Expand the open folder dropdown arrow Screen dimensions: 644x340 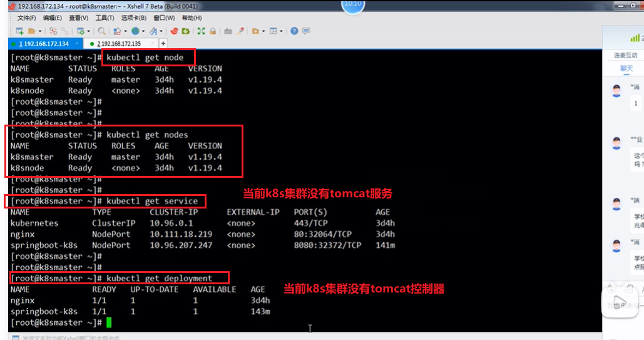pyautogui.click(x=40, y=31)
